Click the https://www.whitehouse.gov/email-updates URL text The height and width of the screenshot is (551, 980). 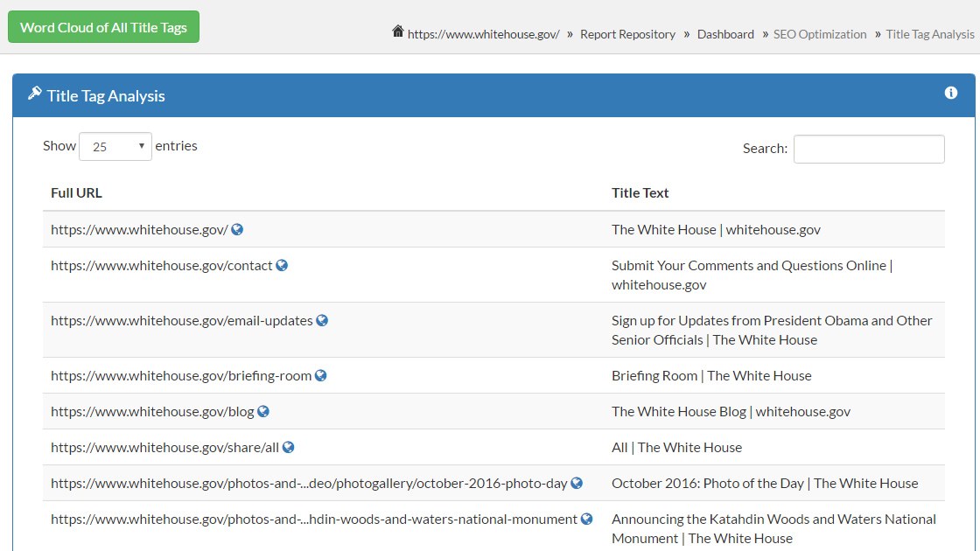(181, 320)
